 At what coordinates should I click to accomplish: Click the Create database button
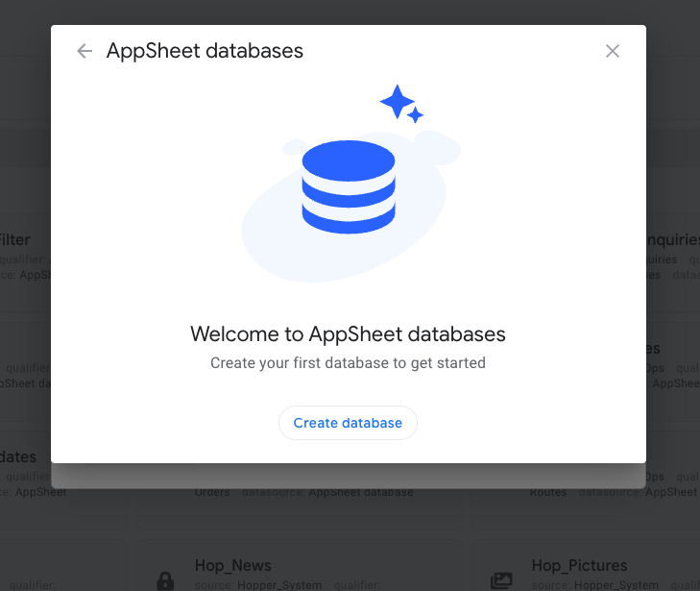click(x=348, y=423)
